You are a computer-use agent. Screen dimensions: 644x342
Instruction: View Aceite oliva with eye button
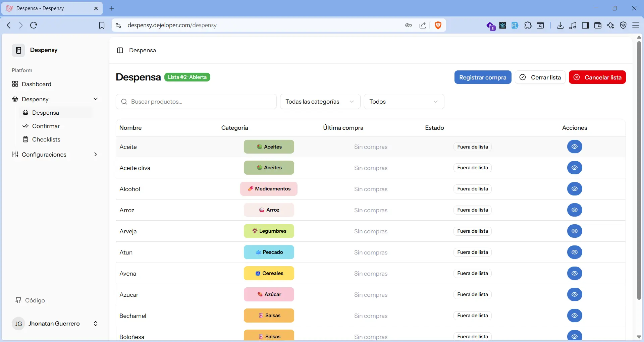tap(575, 168)
